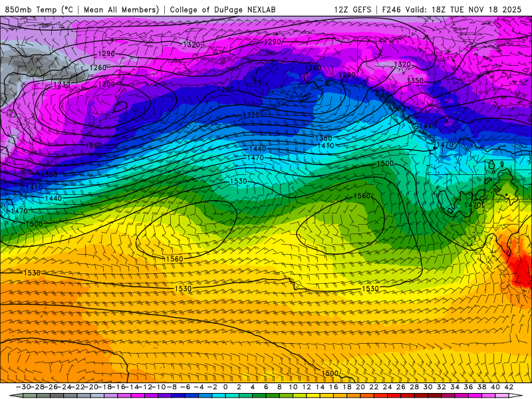Image resolution: width=532 pixels, height=399 pixels.
Task: Click the legend value 30
Action: [428, 387]
